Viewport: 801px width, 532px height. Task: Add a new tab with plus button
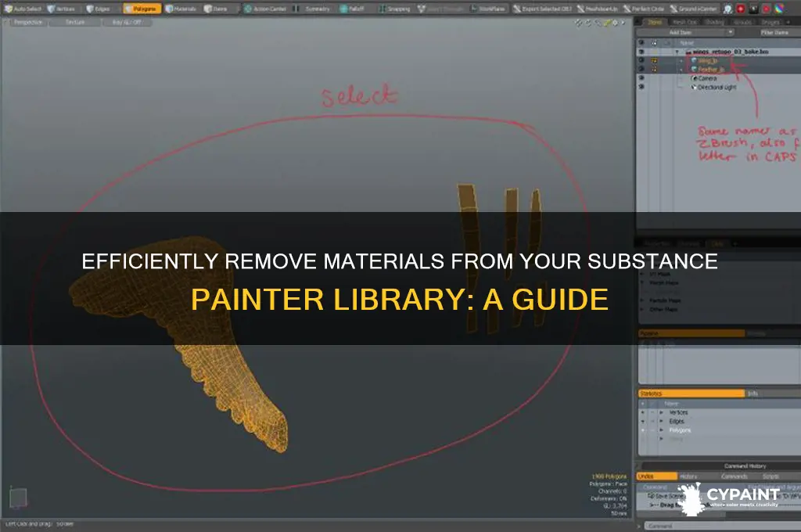coord(788,22)
